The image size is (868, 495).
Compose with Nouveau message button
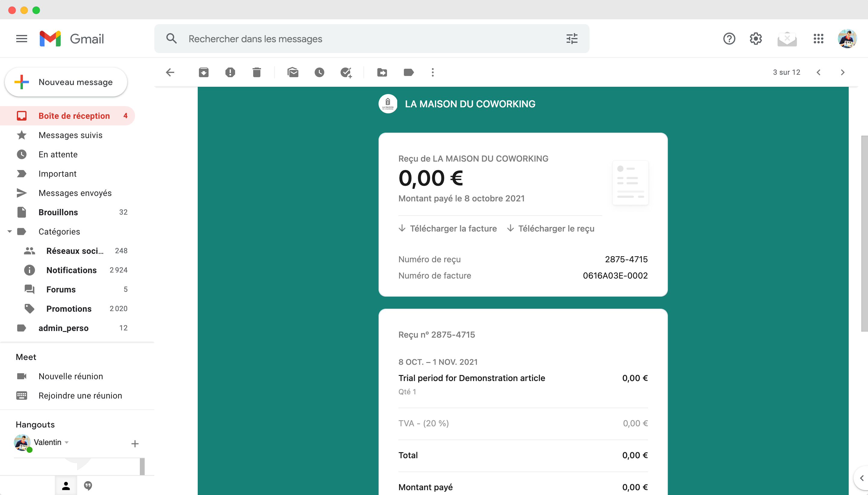click(66, 82)
